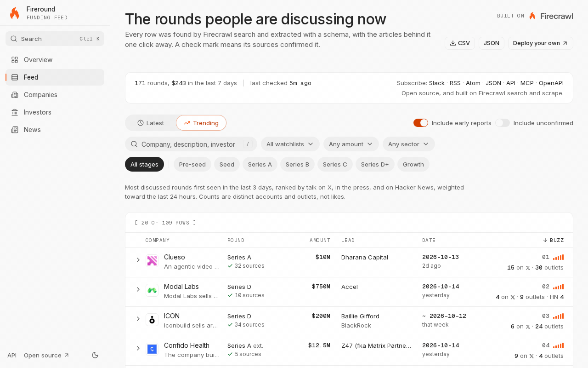Open the All watchlists dropdown
588x368 pixels.
[290, 144]
